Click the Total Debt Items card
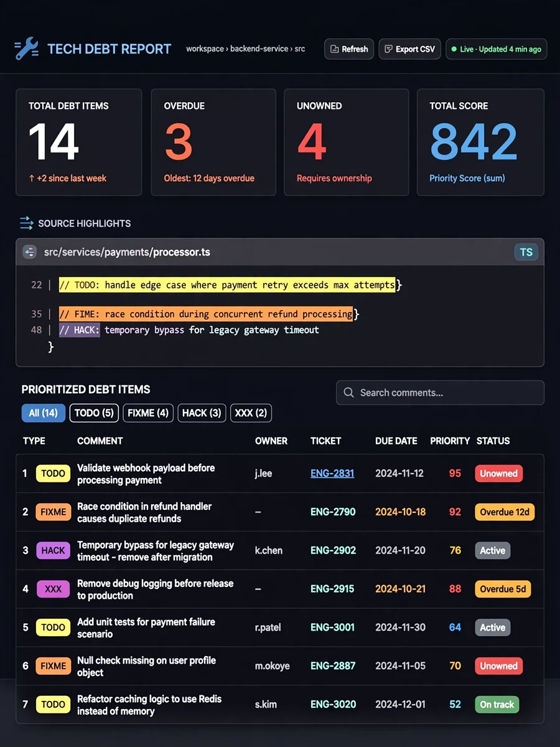Viewport: 560px width, 747px height. 79,143
